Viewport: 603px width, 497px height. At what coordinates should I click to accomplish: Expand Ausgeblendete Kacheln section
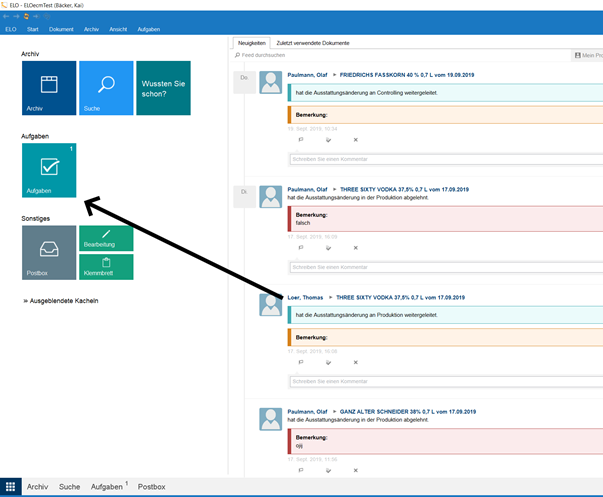pos(60,301)
